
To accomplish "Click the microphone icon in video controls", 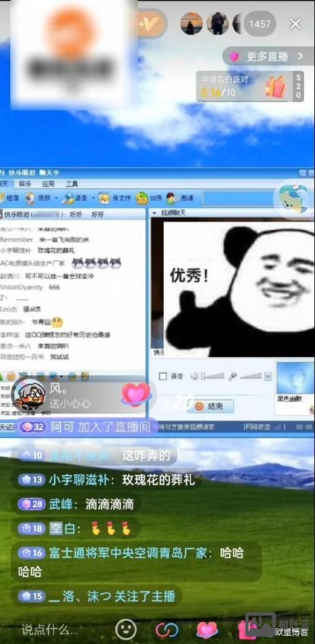I will click(x=233, y=376).
